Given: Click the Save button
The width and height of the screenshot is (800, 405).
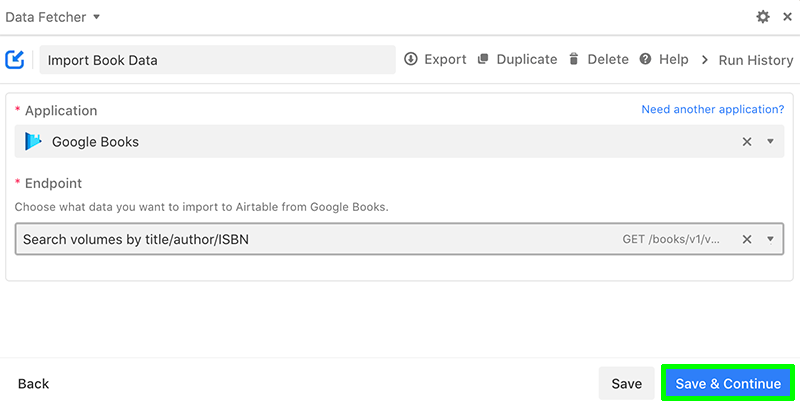Looking at the screenshot, I should click(x=627, y=384).
